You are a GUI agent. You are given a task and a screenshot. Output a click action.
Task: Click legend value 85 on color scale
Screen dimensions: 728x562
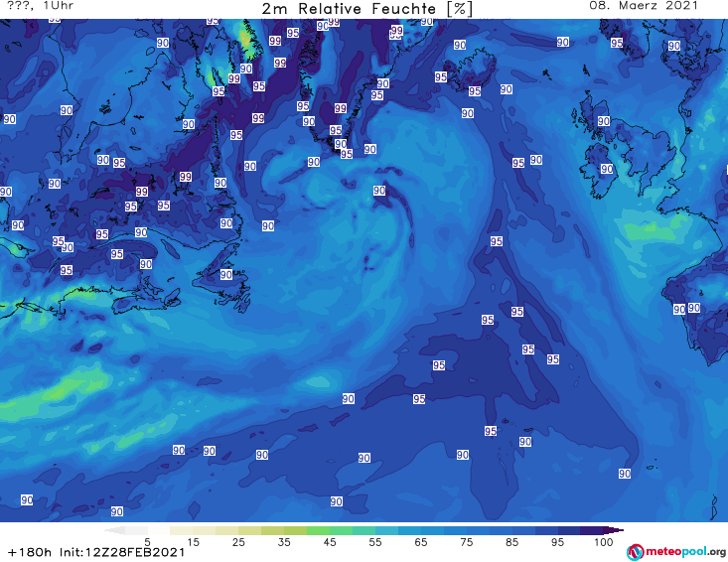tap(512, 542)
